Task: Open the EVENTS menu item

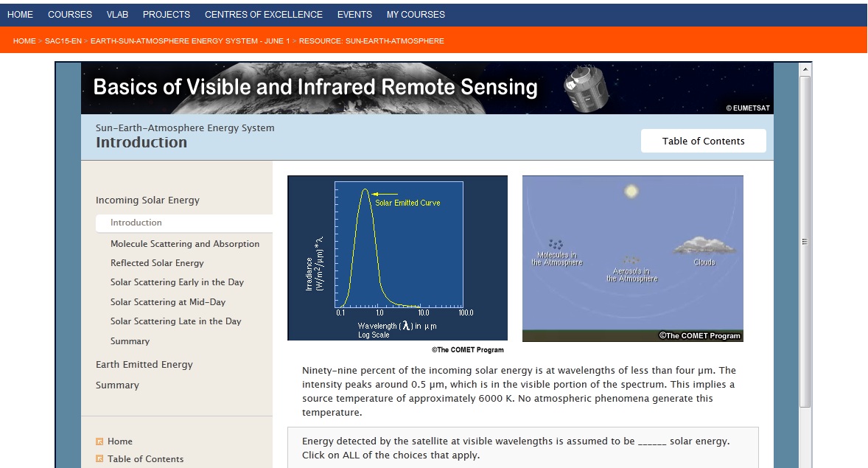Action: tap(354, 15)
